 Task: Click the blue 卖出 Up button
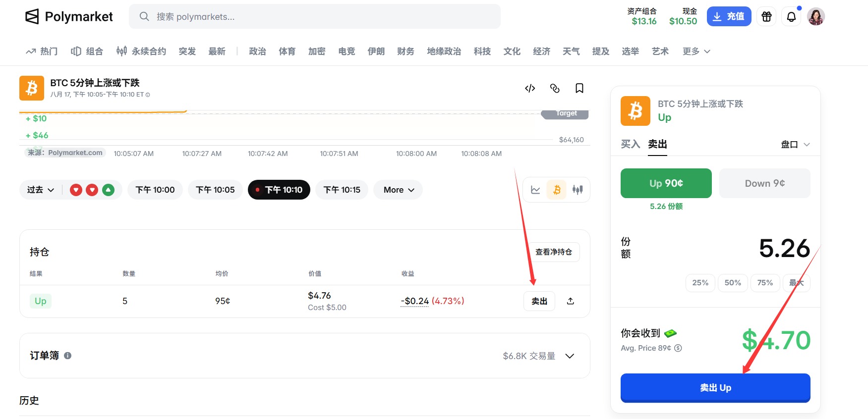715,388
